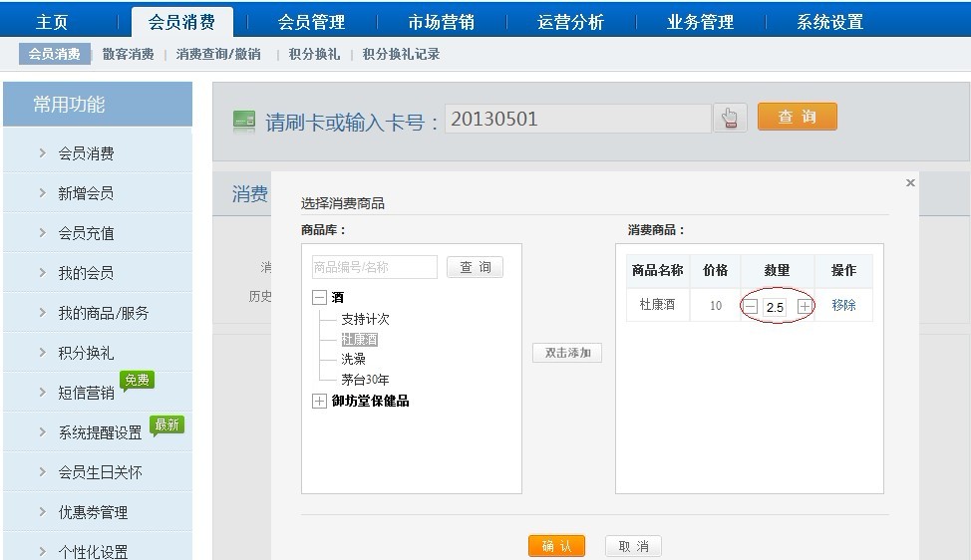Close the product selection dialog
Viewport: 971px width, 560px height.
[x=909, y=183]
